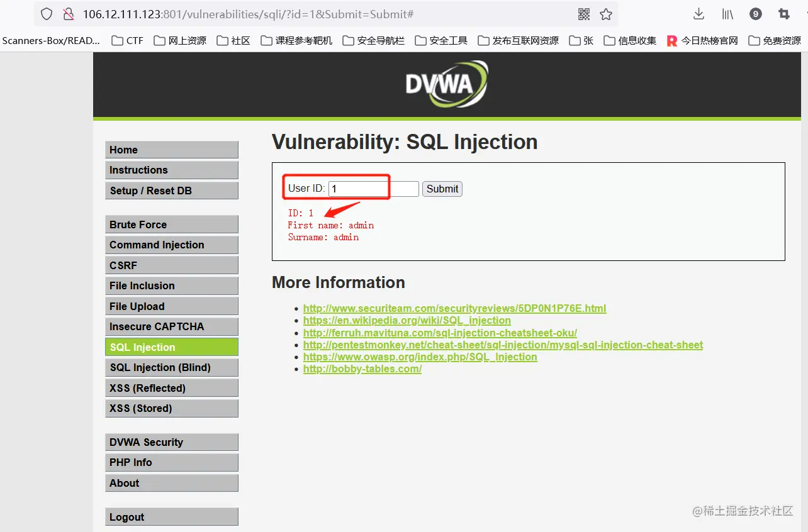Open the CTF bookmarks folder
The width and height of the screenshot is (808, 532).
tap(127, 40)
